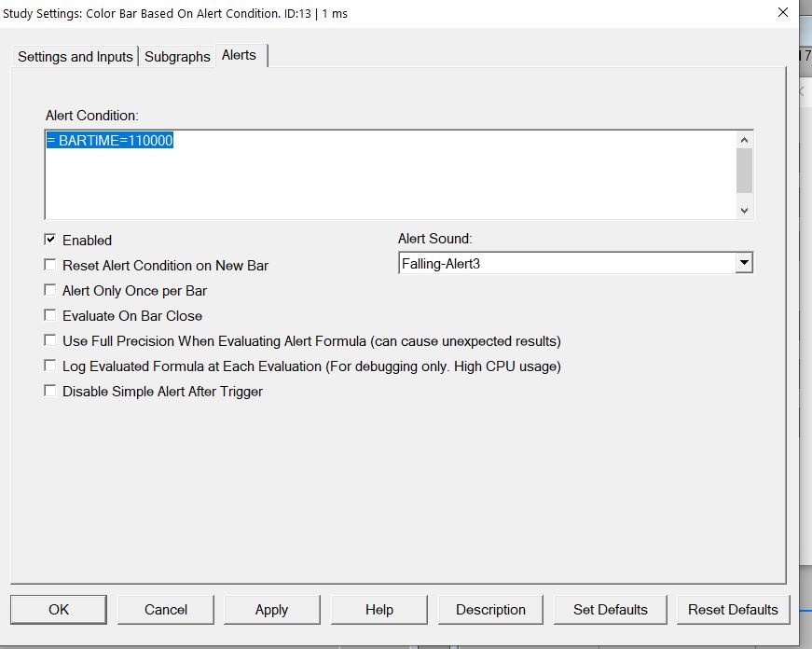Open Help for this study

tap(379, 610)
